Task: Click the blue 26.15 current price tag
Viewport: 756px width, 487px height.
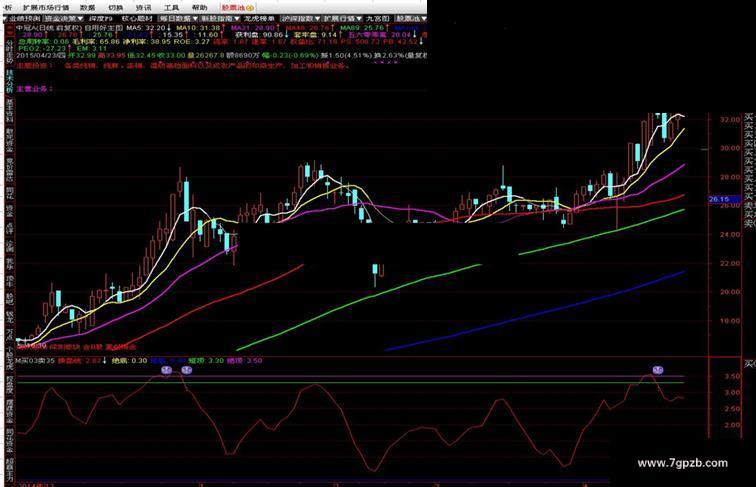Action: [724, 199]
